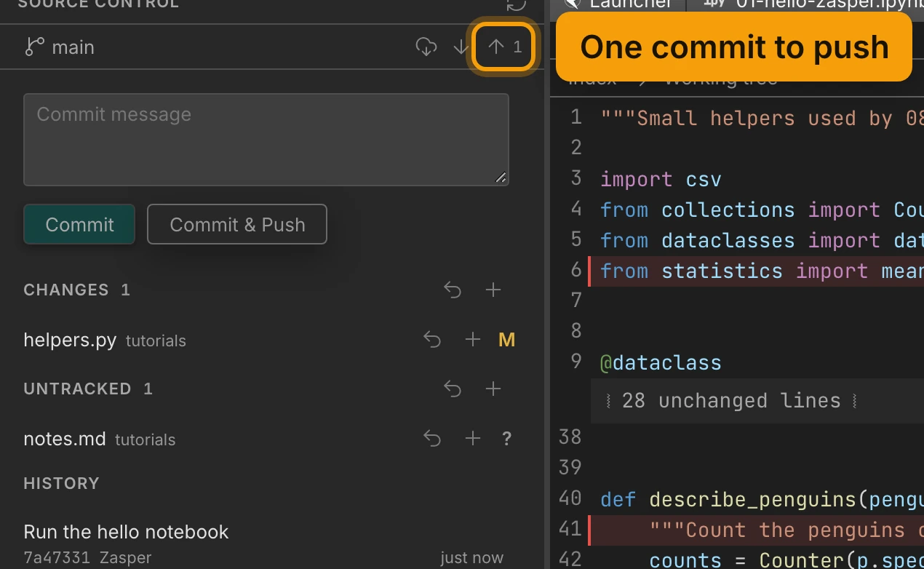The width and height of the screenshot is (924, 569).
Task: Discard all files in the UNTRACKED section
Action: click(453, 389)
